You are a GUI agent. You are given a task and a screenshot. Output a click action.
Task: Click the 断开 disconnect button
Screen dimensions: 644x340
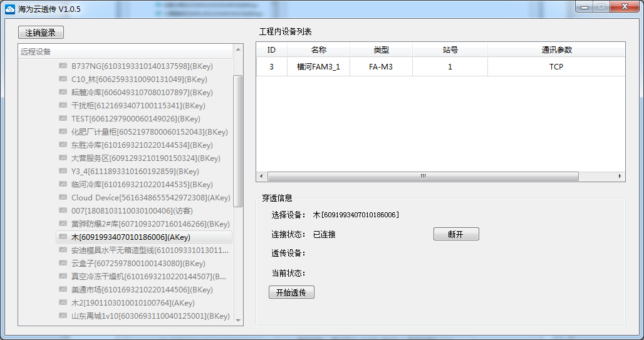(x=456, y=234)
